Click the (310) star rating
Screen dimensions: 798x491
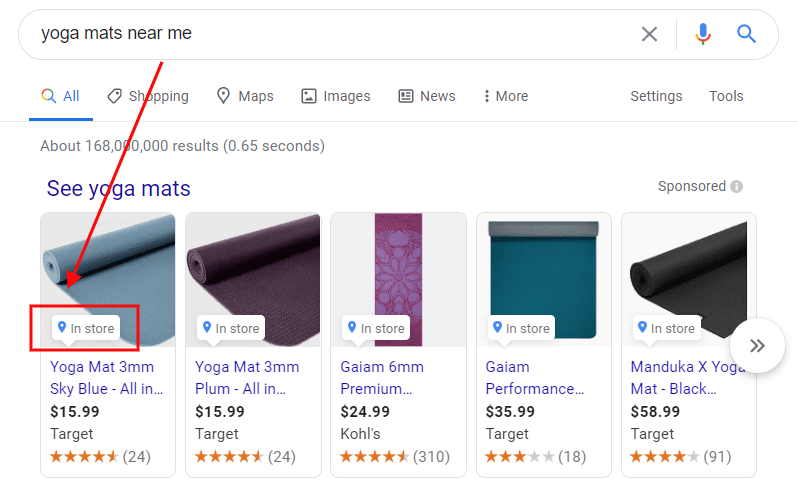tap(395, 456)
